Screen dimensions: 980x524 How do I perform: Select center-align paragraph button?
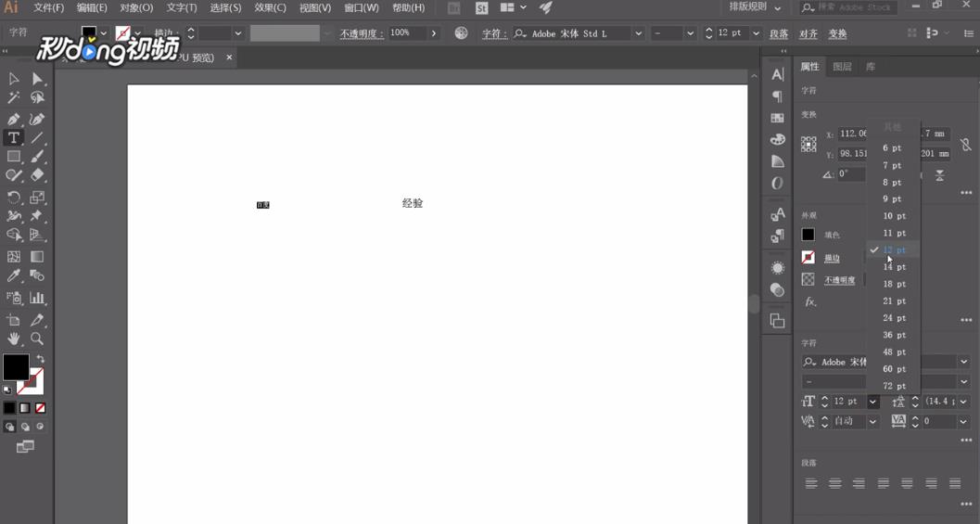(835, 483)
